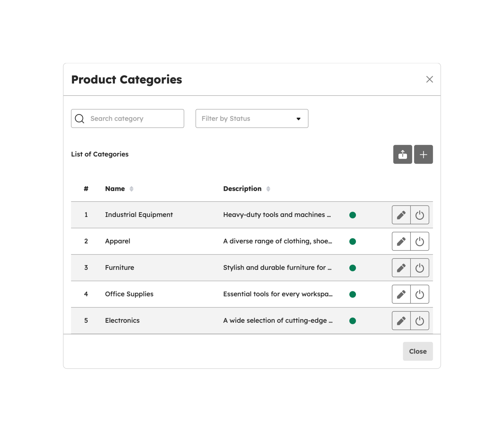This screenshot has width=504, height=432.
Task: Click the magnifier search icon
Action: point(79,119)
